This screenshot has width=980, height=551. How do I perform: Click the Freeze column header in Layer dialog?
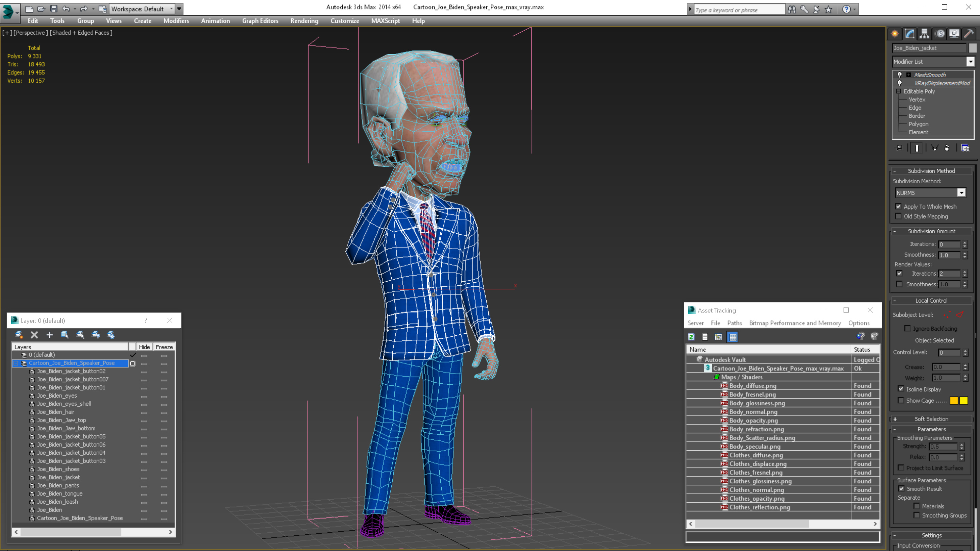click(x=164, y=347)
